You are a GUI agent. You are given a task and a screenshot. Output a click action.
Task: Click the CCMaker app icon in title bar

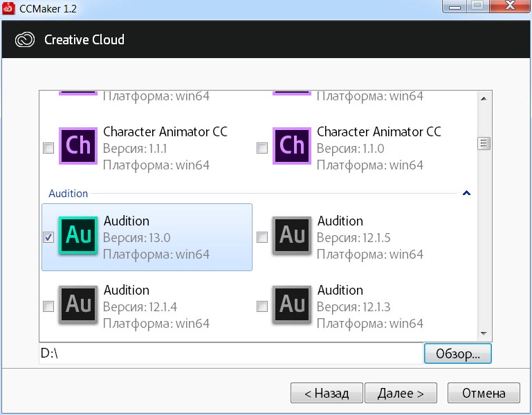8,8
